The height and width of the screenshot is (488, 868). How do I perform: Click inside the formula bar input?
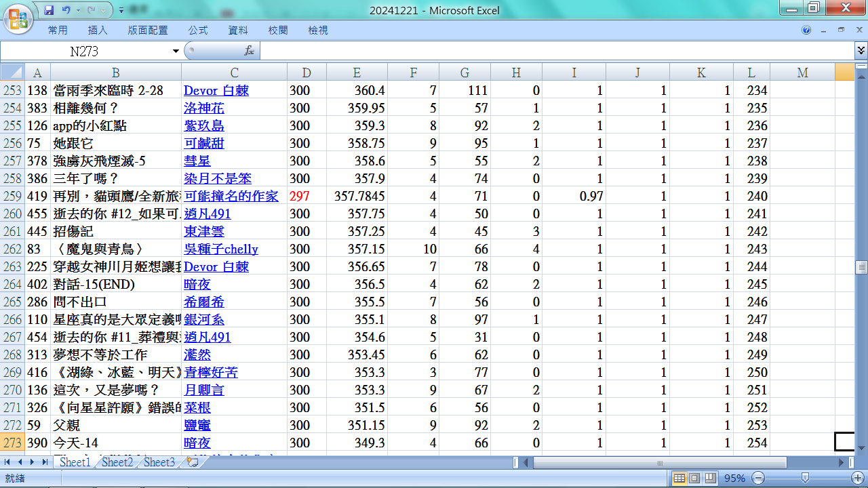(x=556, y=51)
